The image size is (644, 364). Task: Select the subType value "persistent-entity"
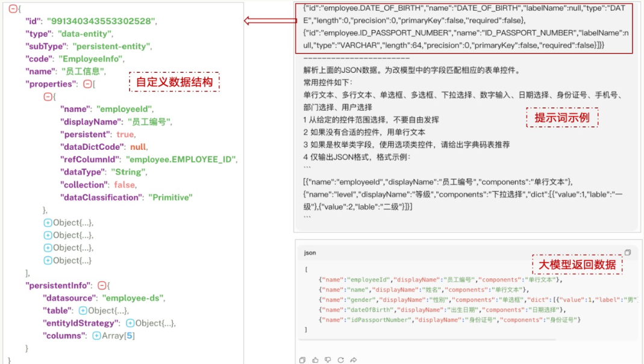point(111,46)
